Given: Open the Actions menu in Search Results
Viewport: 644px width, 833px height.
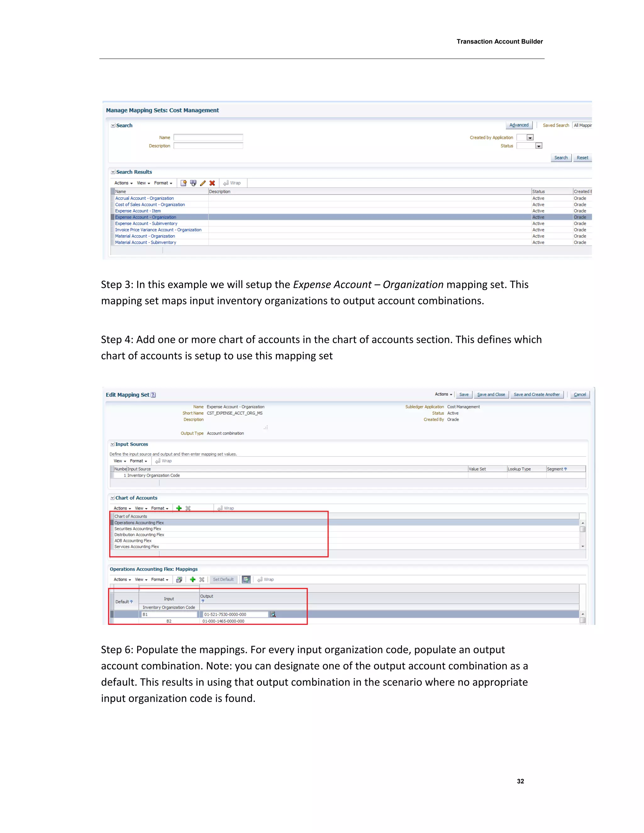Looking at the screenshot, I should 123,183.
